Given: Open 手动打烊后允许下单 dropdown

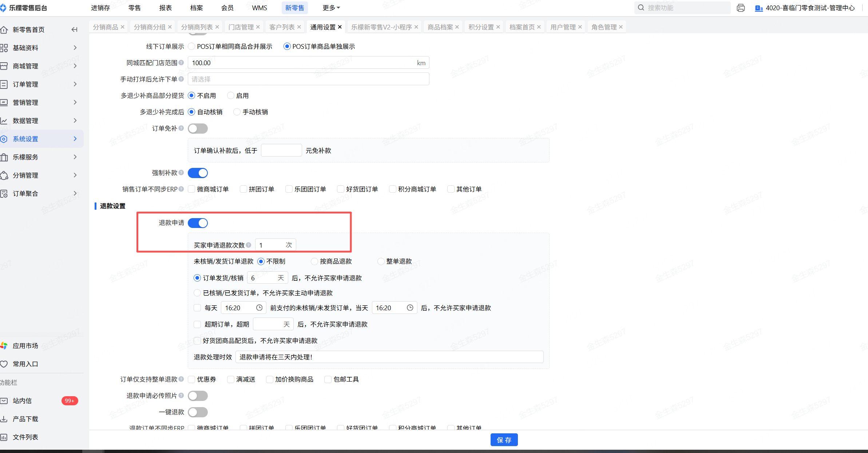Looking at the screenshot, I should 308,79.
